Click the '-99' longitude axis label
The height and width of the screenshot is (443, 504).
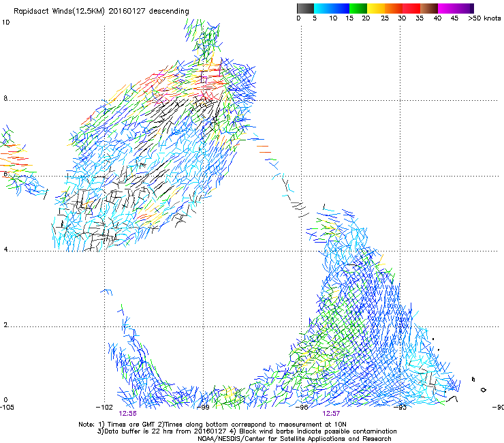(203, 408)
